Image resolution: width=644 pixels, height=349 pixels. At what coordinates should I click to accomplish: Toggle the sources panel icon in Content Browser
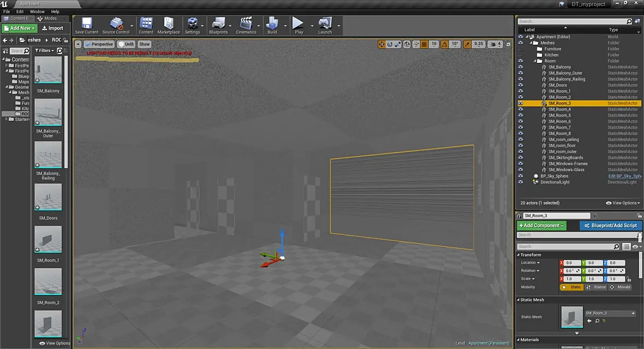[x=5, y=51]
